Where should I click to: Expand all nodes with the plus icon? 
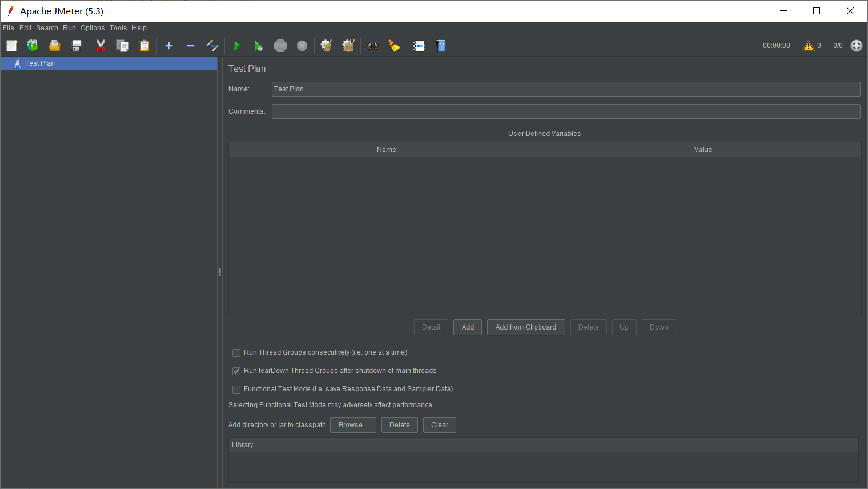169,46
